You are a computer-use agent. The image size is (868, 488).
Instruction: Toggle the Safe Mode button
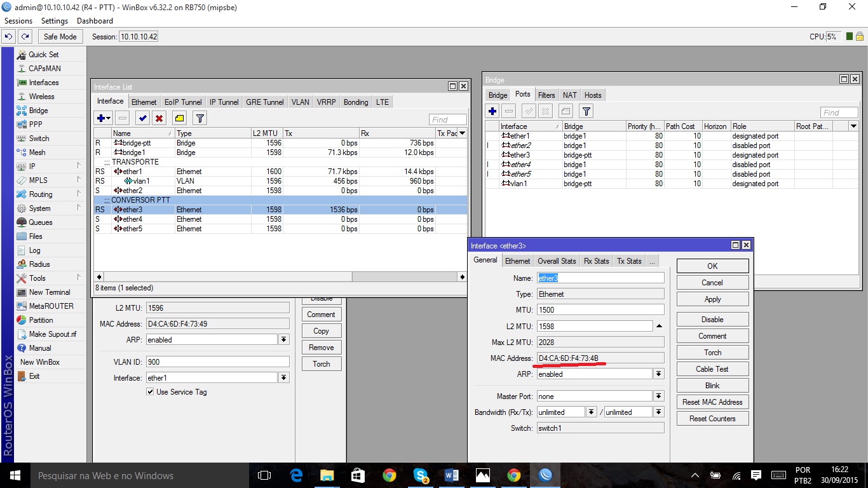(x=60, y=37)
